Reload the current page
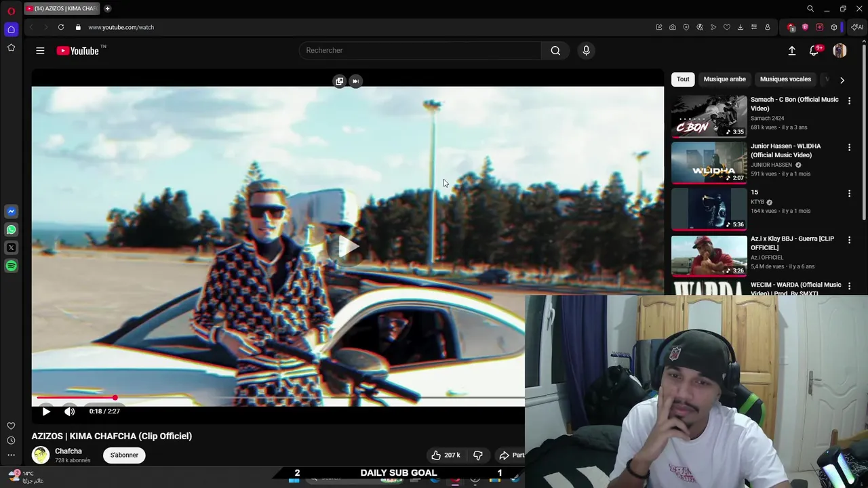 (61, 27)
